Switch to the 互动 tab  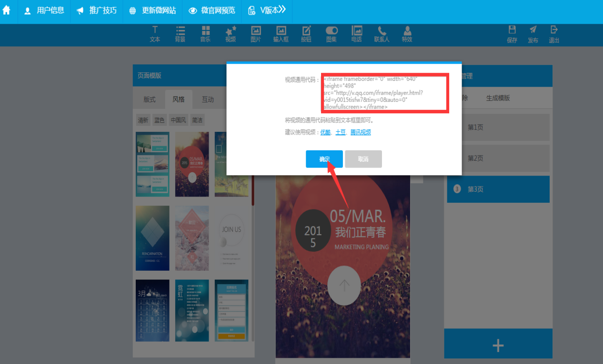click(208, 99)
